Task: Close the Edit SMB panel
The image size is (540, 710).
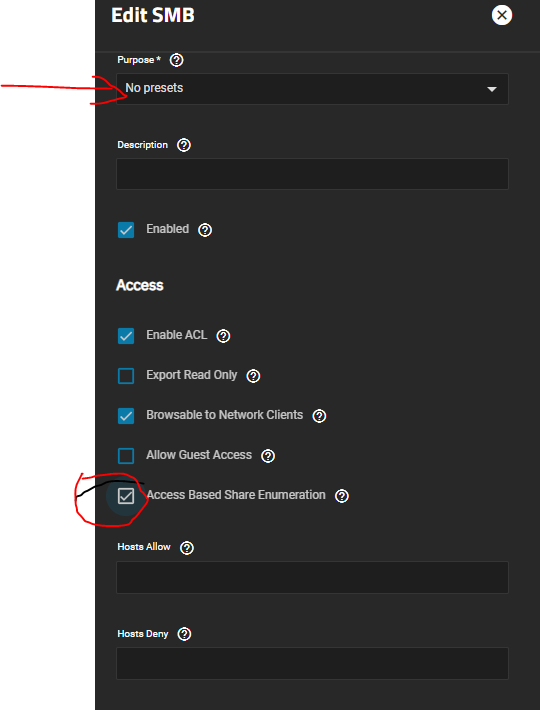Action: [502, 15]
